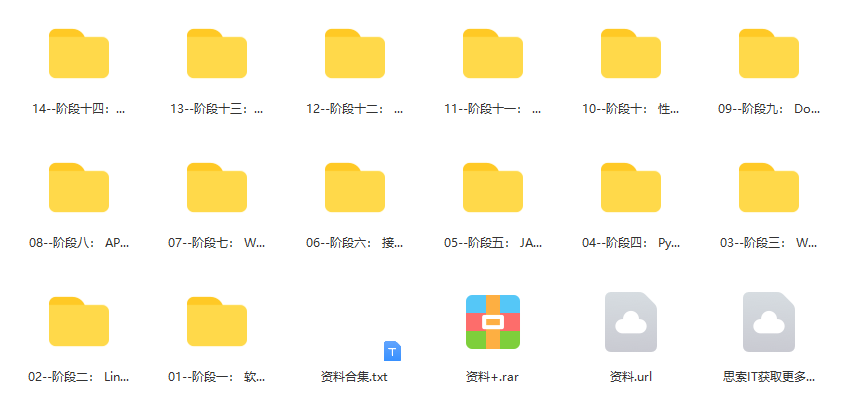Click the label 13--阶段十三
The width and height of the screenshot is (845, 403).
coord(217,109)
